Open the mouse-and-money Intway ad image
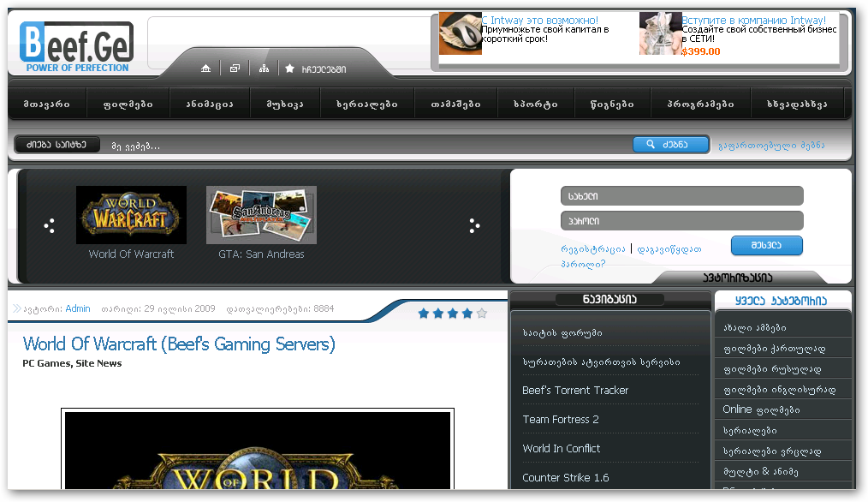The width and height of the screenshot is (868, 502). click(x=460, y=33)
